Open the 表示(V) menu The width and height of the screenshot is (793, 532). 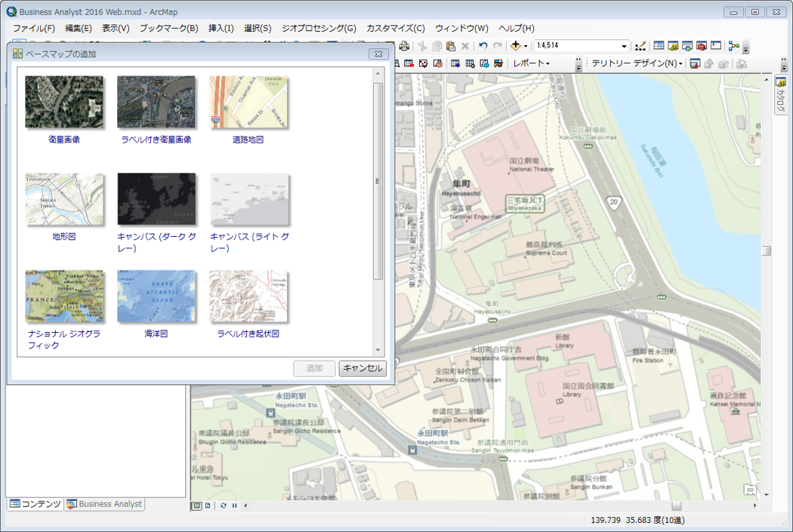pos(116,28)
